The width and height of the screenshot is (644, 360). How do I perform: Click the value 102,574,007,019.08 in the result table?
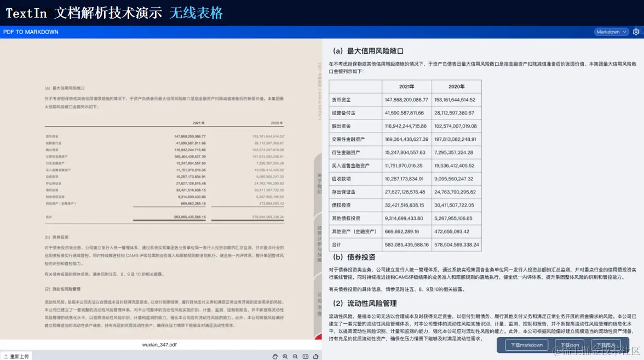[x=456, y=126]
